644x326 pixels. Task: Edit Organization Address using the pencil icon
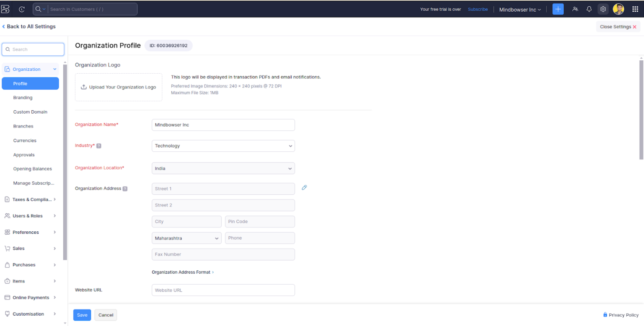pyautogui.click(x=304, y=188)
